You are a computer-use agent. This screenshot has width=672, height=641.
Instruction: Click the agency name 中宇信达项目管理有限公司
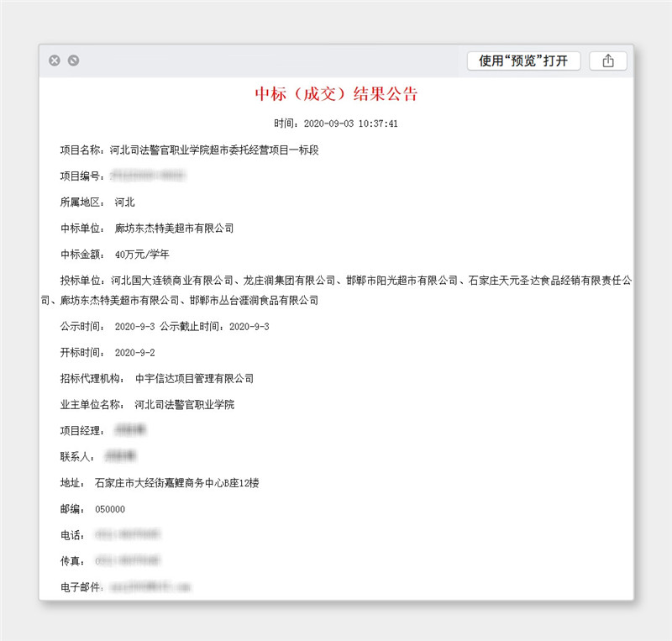[194, 378]
